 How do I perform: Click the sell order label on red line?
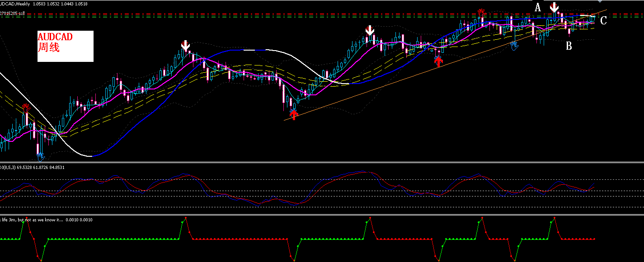pyautogui.click(x=12, y=13)
